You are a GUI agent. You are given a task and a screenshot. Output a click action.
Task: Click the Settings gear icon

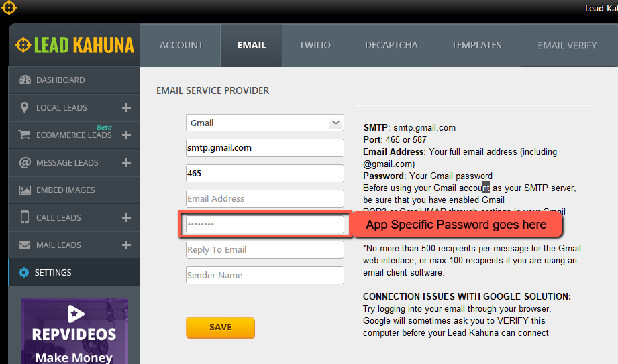click(24, 273)
